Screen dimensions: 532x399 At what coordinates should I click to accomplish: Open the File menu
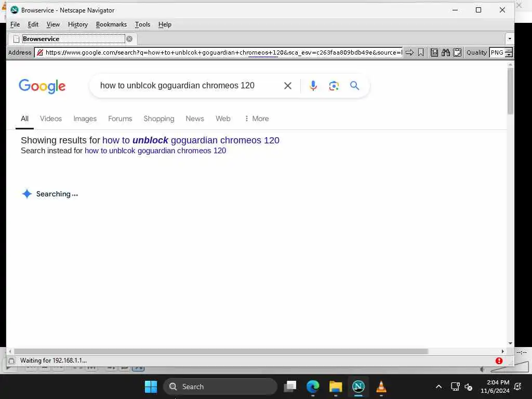pos(15,24)
